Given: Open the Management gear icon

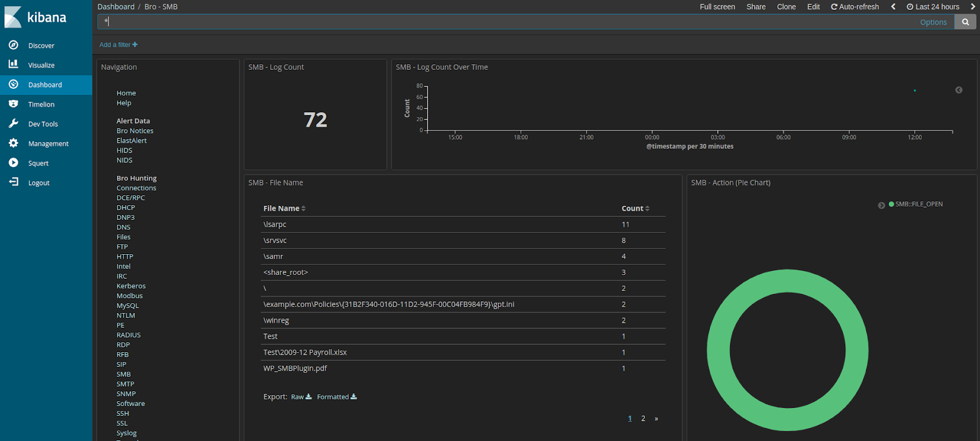Looking at the screenshot, I should coord(13,143).
